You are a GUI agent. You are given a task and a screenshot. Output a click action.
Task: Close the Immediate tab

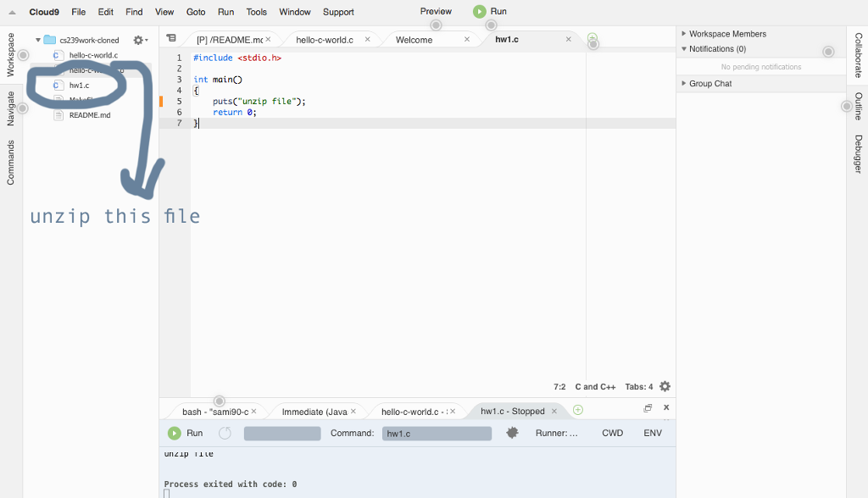click(x=353, y=411)
